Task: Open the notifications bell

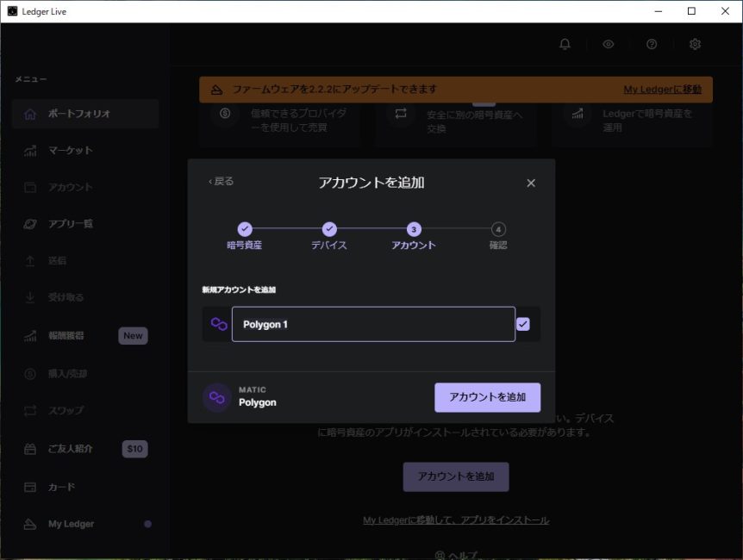Action: (565, 44)
